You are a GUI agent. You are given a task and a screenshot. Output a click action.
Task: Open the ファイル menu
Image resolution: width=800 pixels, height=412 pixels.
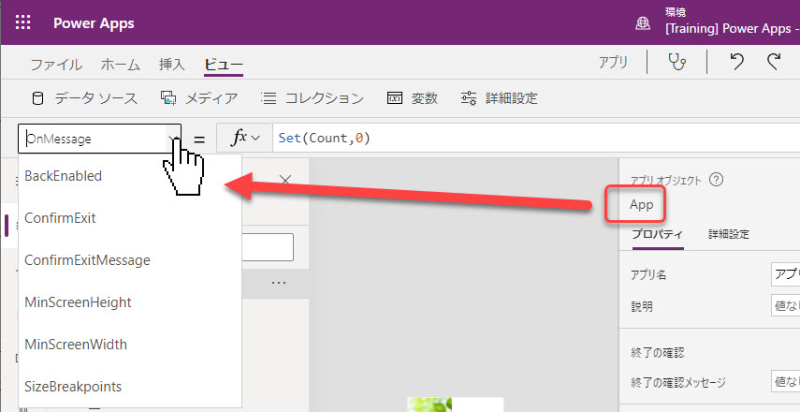tap(56, 65)
